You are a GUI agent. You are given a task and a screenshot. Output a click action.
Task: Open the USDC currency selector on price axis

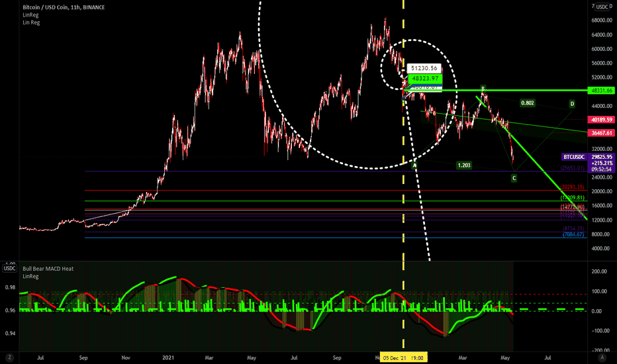[602, 7]
